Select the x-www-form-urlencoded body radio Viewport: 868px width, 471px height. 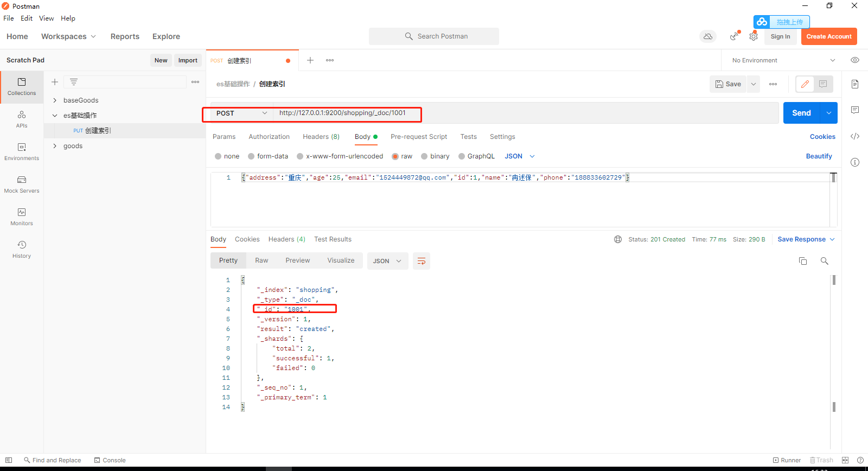[x=300, y=156]
